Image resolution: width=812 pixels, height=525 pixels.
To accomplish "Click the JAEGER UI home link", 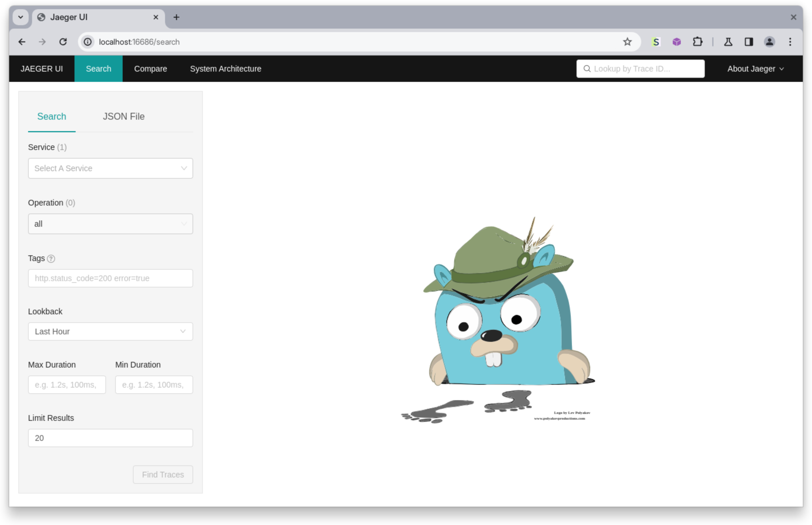I will 42,69.
